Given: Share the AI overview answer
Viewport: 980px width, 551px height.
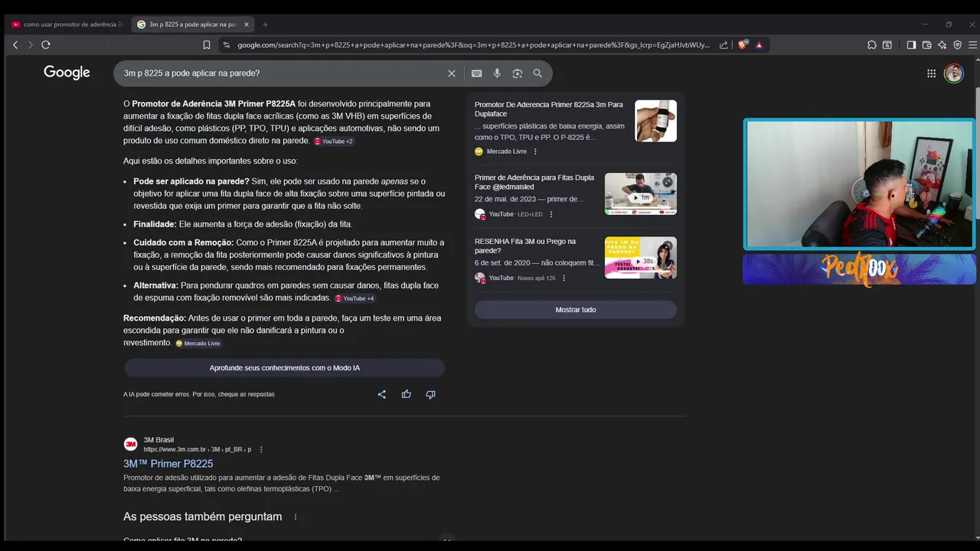Looking at the screenshot, I should pyautogui.click(x=382, y=394).
